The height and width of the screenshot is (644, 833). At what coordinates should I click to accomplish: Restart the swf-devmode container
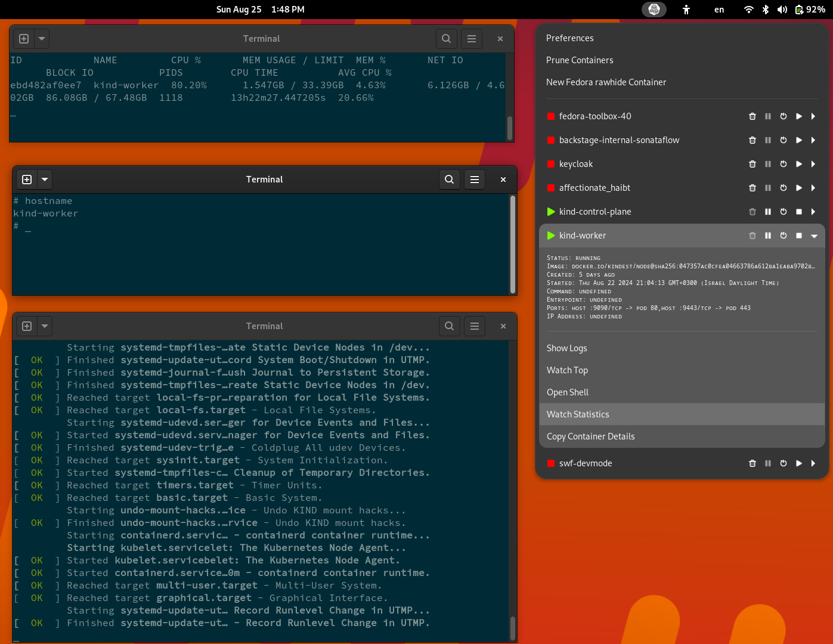[x=784, y=463]
